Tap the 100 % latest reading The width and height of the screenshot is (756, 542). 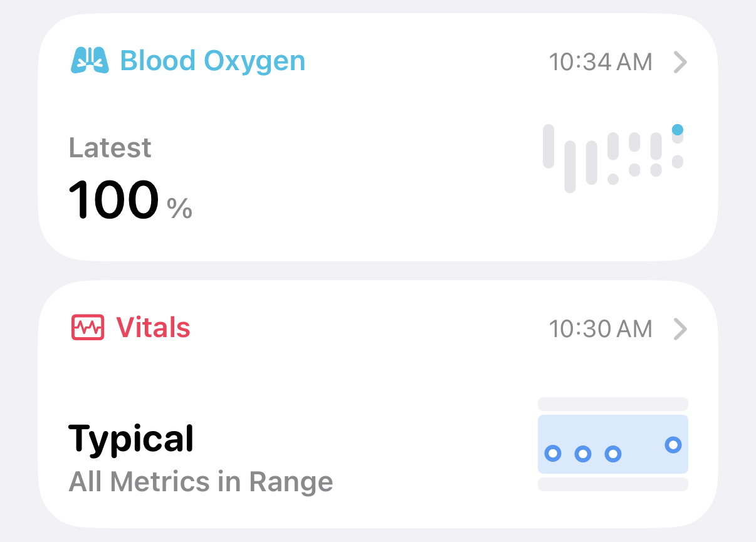(130, 201)
